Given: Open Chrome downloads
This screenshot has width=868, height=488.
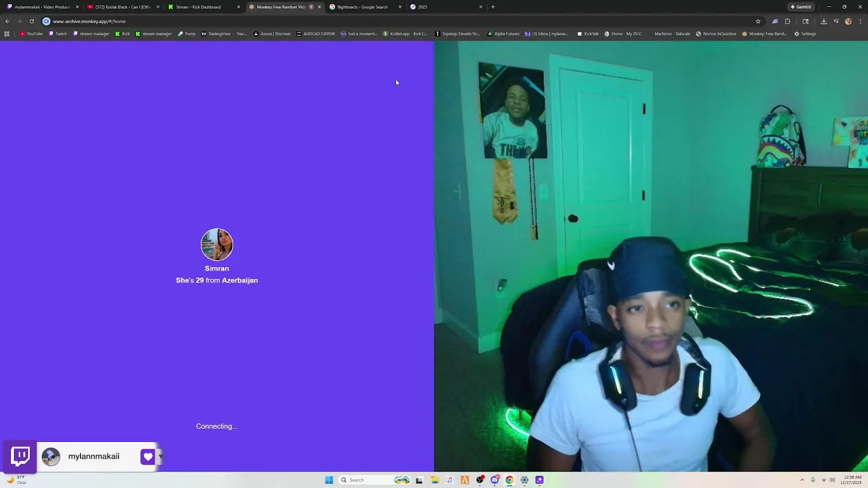Looking at the screenshot, I should (x=824, y=21).
